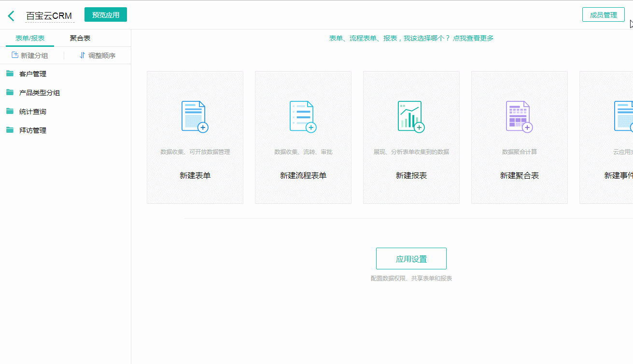Click the 新建分组 icon in sidebar

[x=14, y=55]
